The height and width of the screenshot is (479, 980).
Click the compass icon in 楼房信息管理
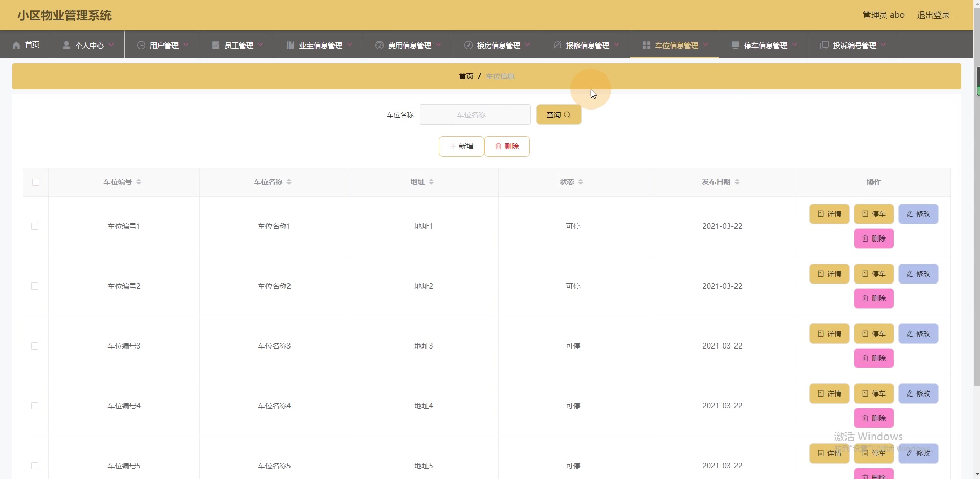[x=469, y=45]
